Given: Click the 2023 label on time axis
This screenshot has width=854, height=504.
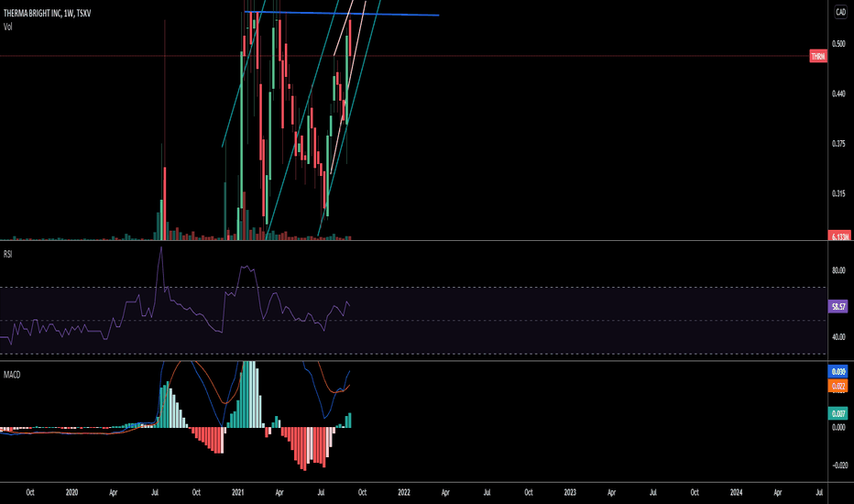Looking at the screenshot, I should tap(570, 492).
